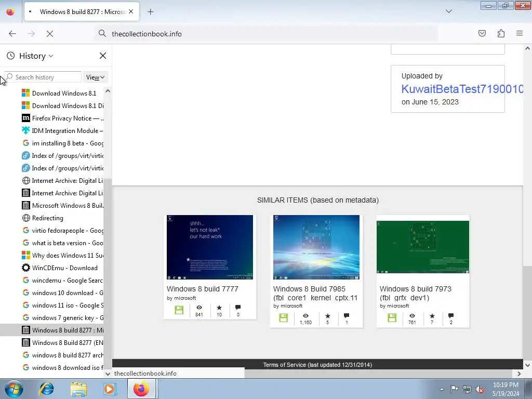Screen dimensions: 532x399
Task: Open 'windows 8 build 8277 arch' entry
Action: 62,355
